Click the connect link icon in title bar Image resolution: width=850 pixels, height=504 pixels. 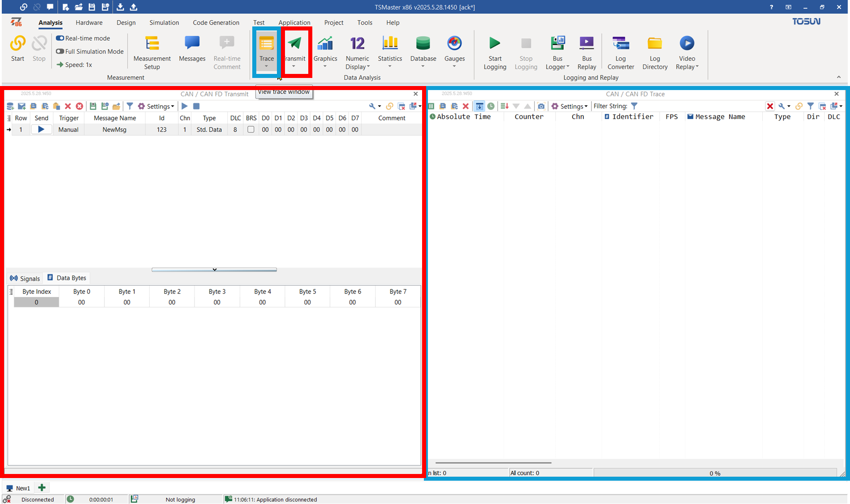pos(24,7)
